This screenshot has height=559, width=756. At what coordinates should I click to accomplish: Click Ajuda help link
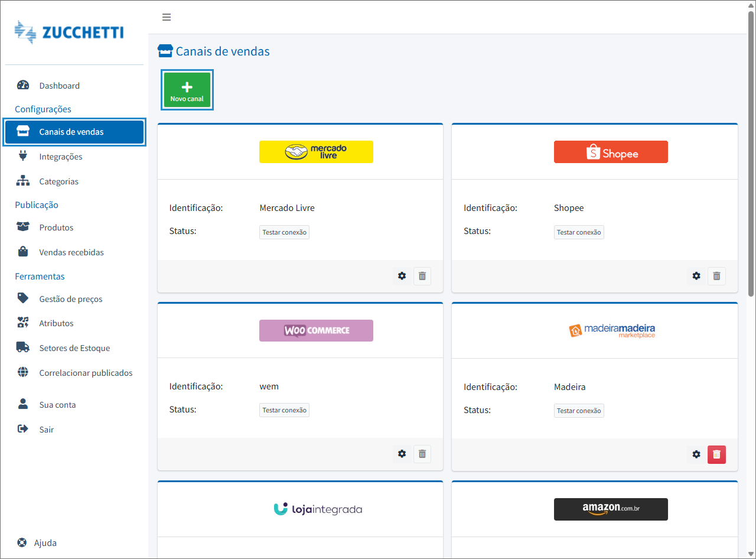point(45,542)
